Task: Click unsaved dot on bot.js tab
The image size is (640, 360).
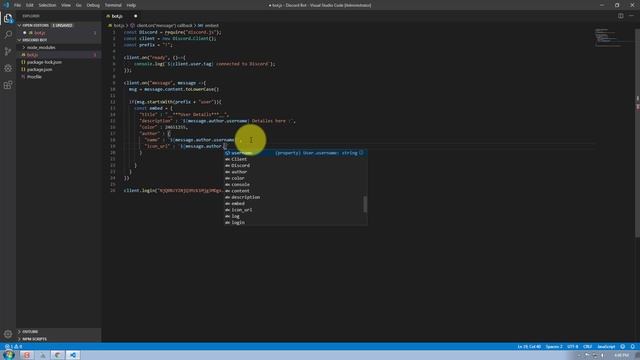Action: pos(136,16)
